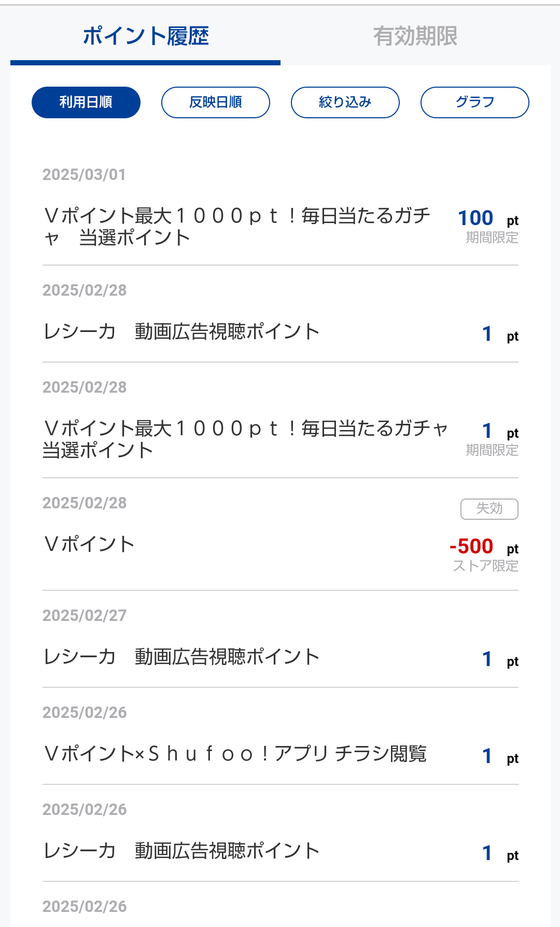
Task: Tap the 2025/03/01 date header
Action: tap(84, 175)
